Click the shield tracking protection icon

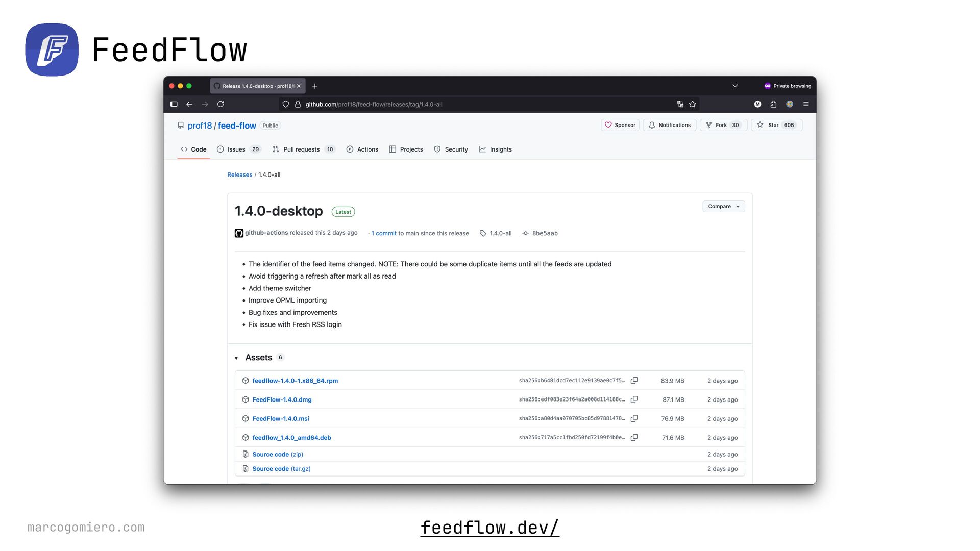286,104
